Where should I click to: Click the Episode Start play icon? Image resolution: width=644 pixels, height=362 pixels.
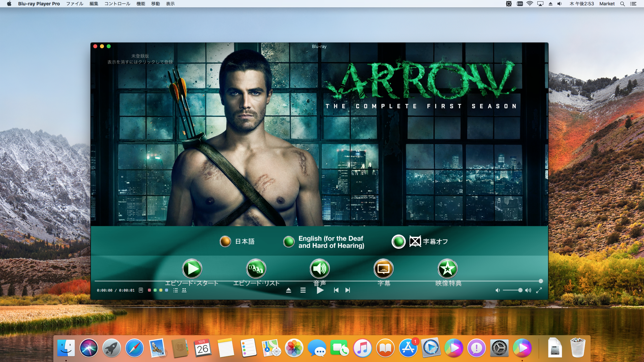pos(192,268)
